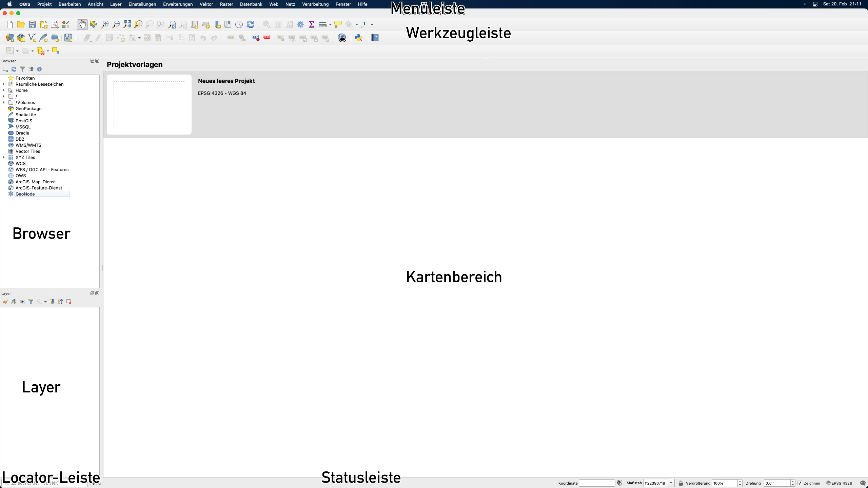The image size is (868, 488).
Task: Click the EPSG:4326 CRS button
Action: (839, 483)
